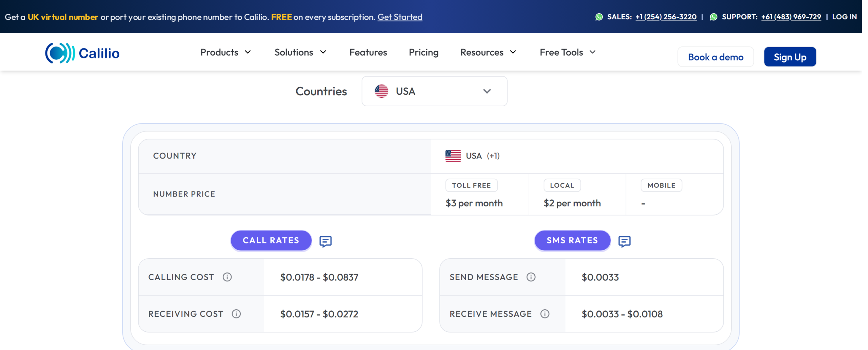Go to the Pricing page
Screen dimensions: 868x350
423,52
